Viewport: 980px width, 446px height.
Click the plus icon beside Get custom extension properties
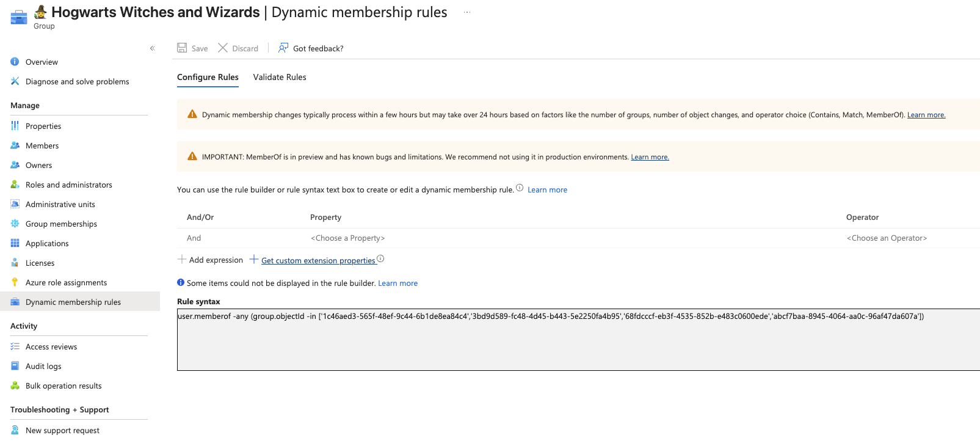click(254, 259)
